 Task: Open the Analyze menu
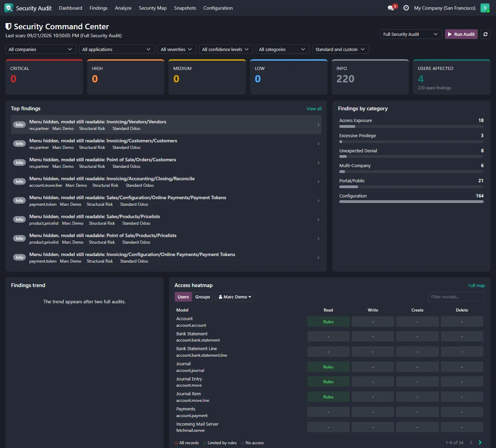pos(123,8)
